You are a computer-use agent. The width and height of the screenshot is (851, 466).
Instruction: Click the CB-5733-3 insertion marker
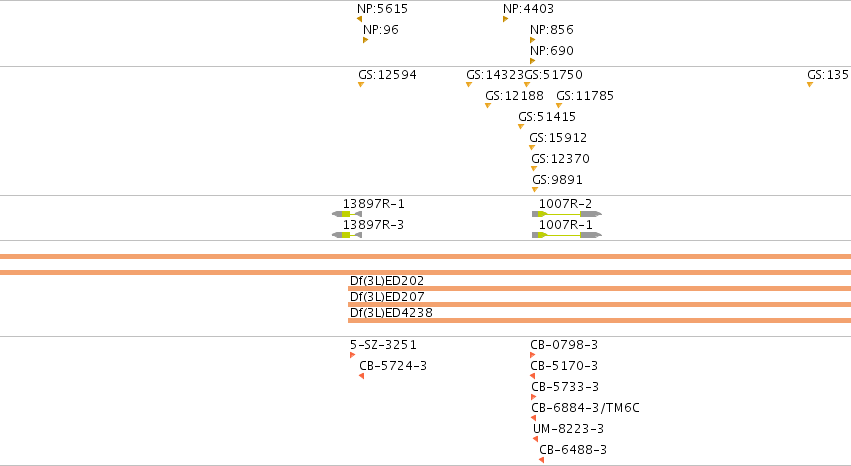[x=534, y=397]
